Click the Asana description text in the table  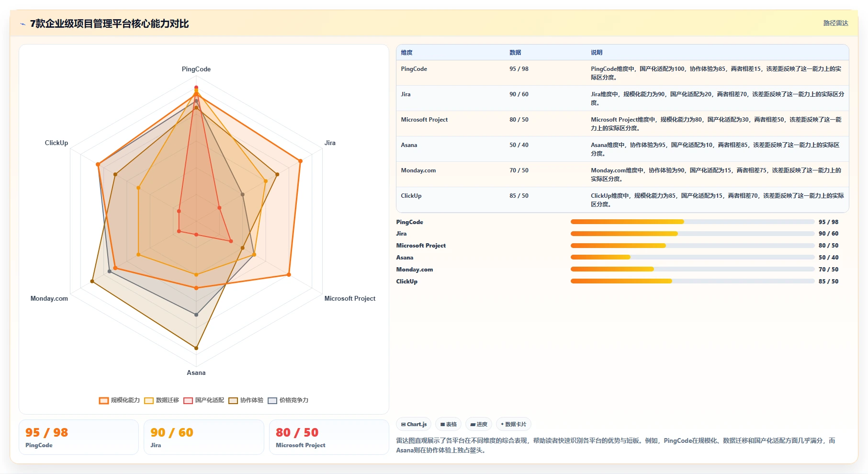tap(715, 149)
